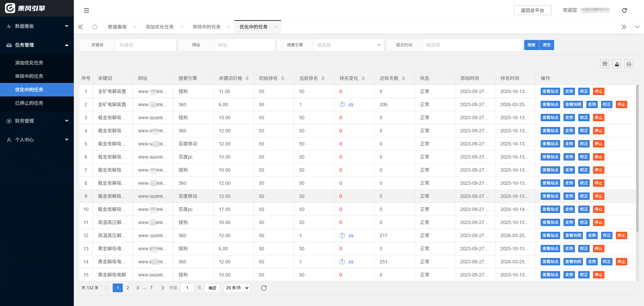This screenshot has width=644, height=306.
Task: Sort by 关键词价格 column arrows
Action: tap(247, 78)
